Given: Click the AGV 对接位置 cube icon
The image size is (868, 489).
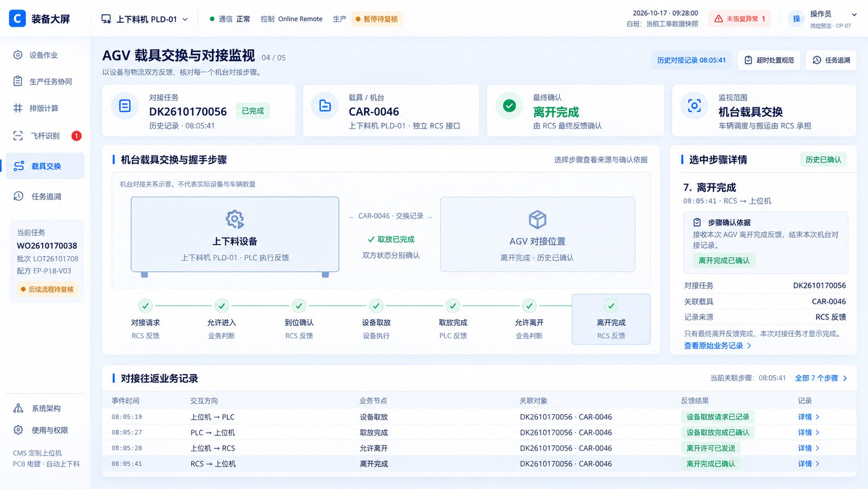Looking at the screenshot, I should 537,219.
